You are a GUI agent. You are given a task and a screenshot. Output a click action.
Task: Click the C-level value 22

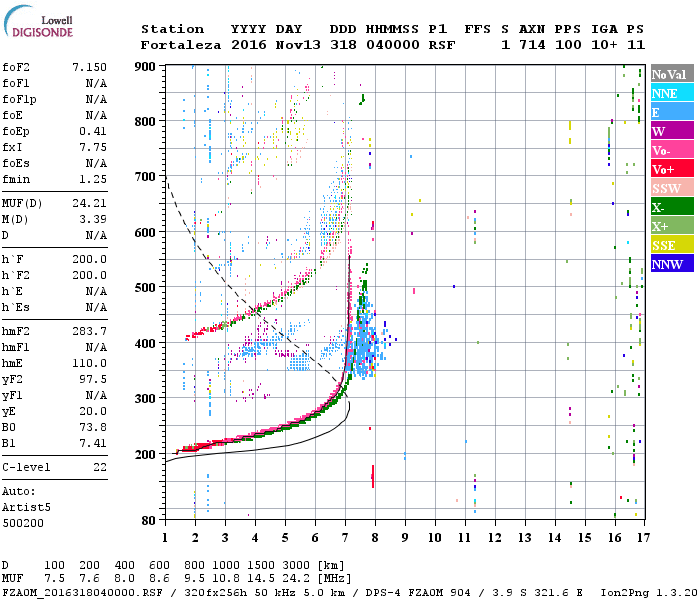tap(100, 467)
